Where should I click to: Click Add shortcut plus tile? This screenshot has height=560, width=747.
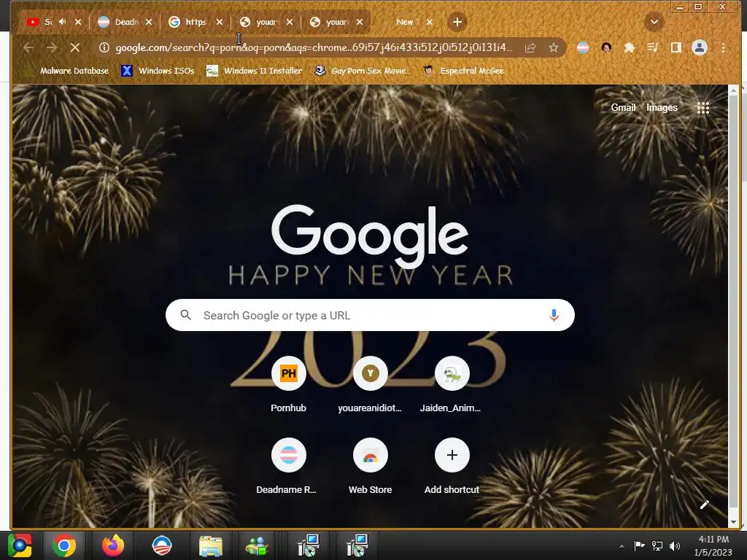[452, 467]
